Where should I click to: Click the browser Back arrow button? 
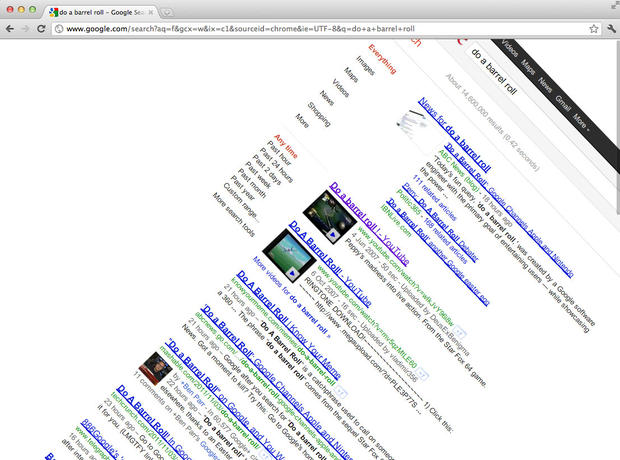10,28
